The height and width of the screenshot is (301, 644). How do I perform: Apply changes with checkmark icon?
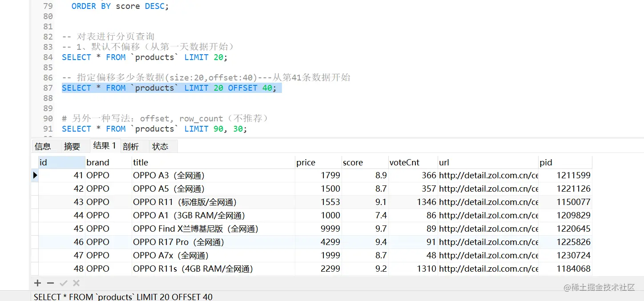point(63,283)
